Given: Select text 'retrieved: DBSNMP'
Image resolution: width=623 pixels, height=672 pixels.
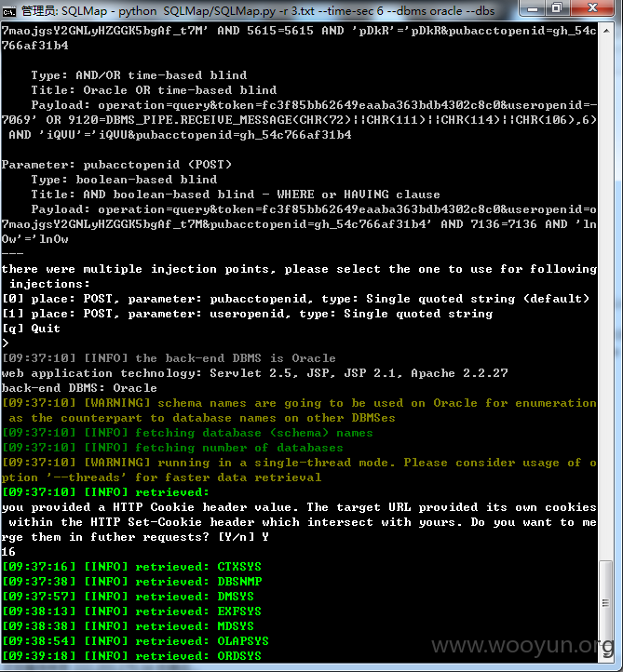Looking at the screenshot, I should coord(198,582).
